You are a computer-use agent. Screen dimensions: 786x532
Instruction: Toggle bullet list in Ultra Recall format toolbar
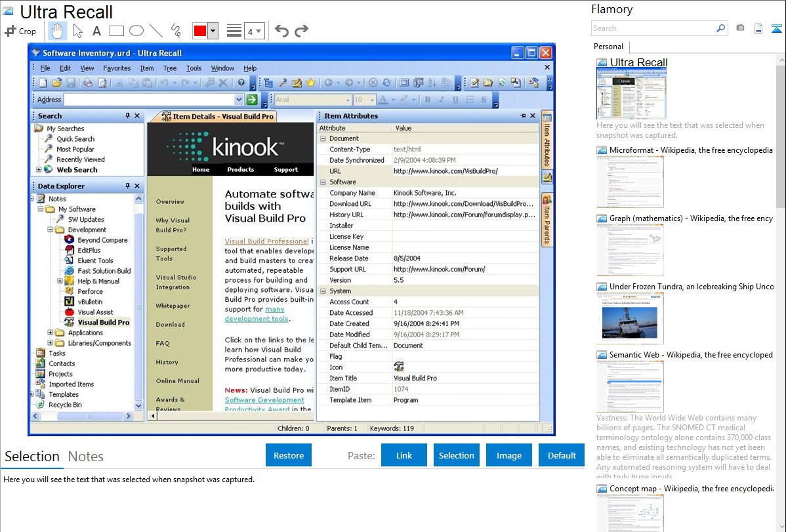point(470,99)
